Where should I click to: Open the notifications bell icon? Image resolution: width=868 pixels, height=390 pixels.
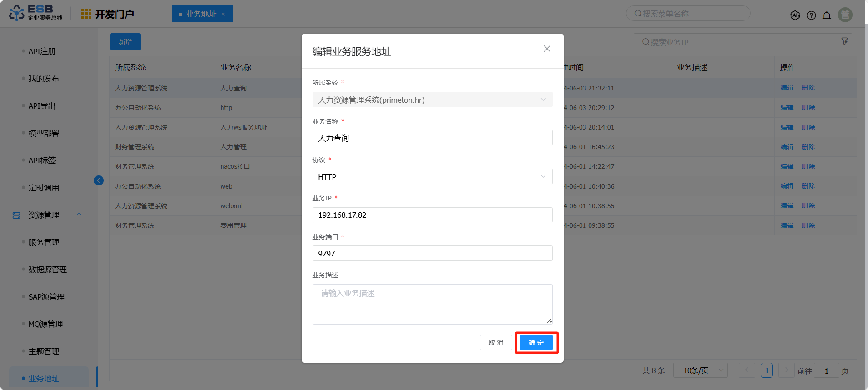click(x=827, y=15)
